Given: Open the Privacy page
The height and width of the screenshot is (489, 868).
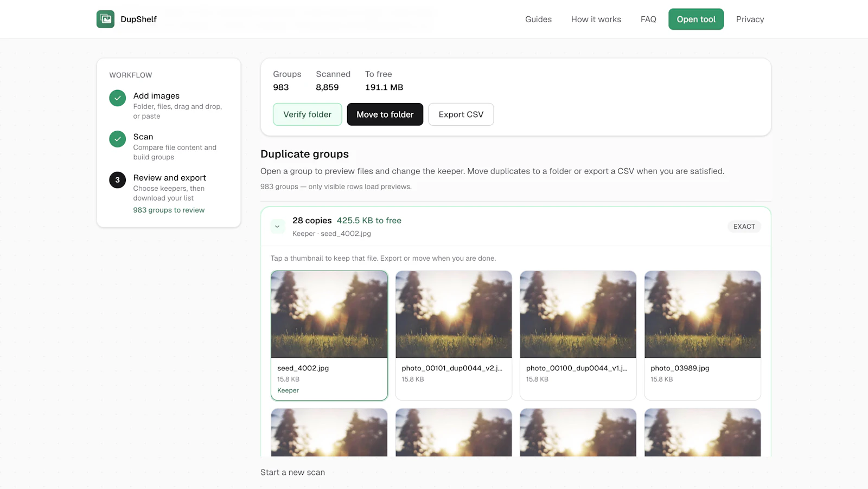Looking at the screenshot, I should point(750,20).
